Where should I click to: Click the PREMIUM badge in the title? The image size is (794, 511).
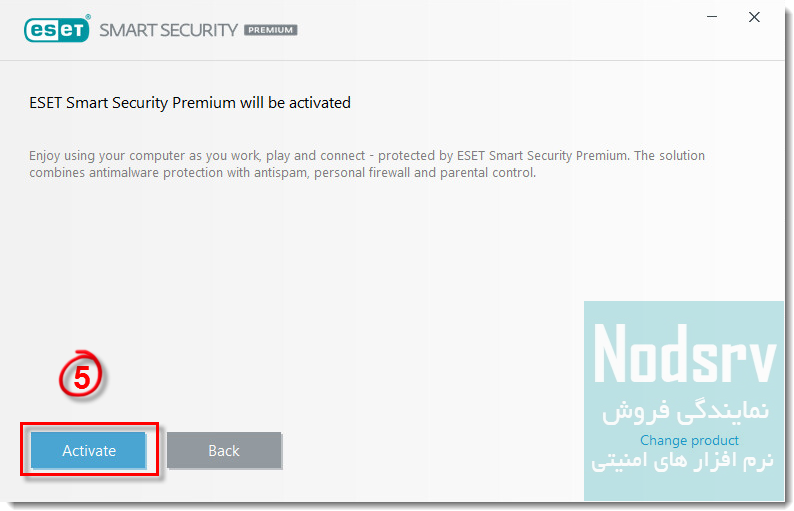tap(270, 30)
